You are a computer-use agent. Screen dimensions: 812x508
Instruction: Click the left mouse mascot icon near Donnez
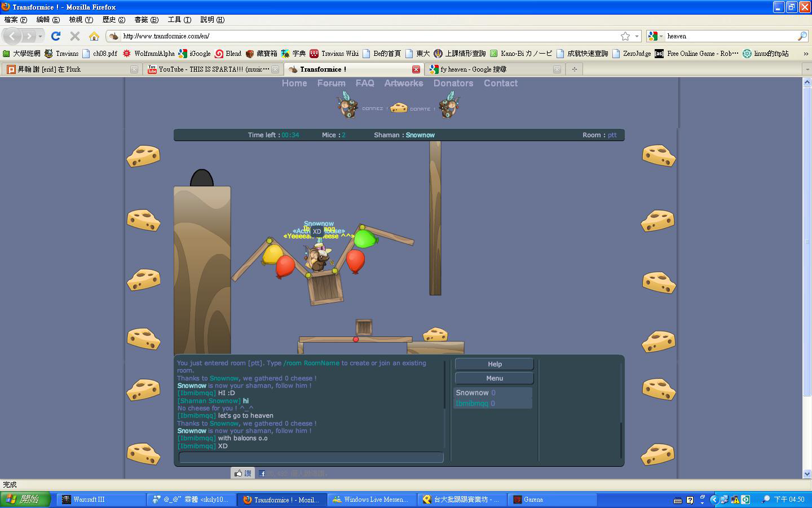tap(348, 104)
